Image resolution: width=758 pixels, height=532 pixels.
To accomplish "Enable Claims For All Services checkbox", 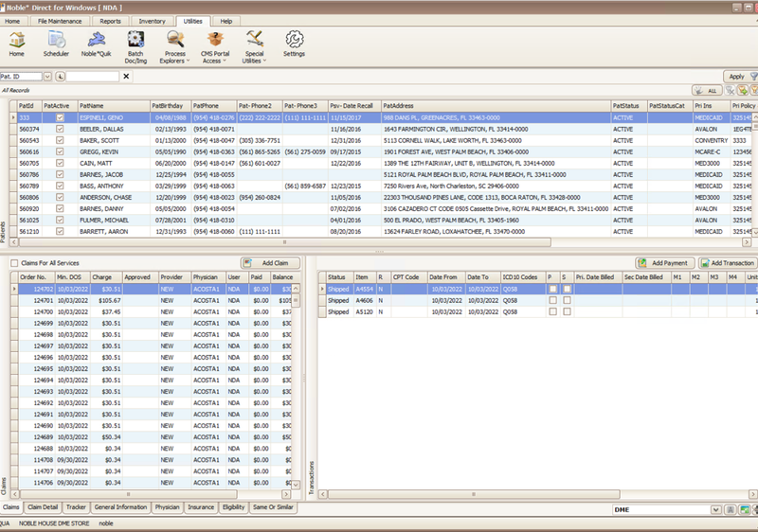I will coord(13,262).
